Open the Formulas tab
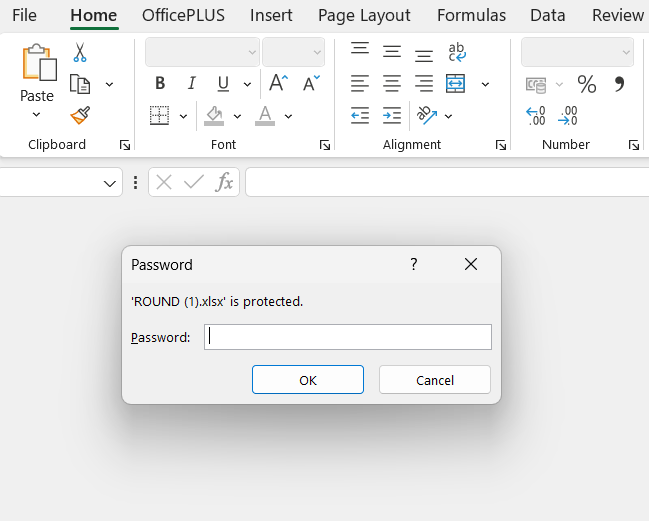This screenshot has height=521, width=649. 471,15
